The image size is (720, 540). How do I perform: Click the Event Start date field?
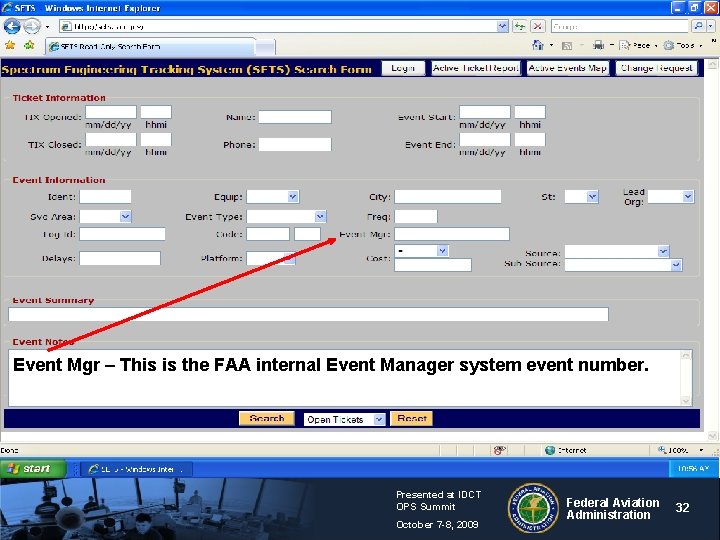484,112
